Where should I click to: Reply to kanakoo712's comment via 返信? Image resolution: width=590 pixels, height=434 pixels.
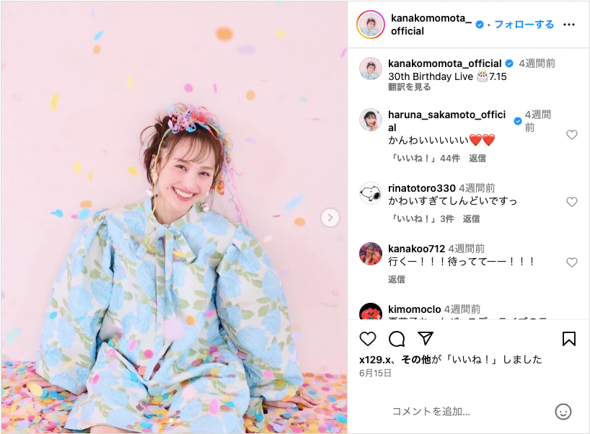click(397, 279)
